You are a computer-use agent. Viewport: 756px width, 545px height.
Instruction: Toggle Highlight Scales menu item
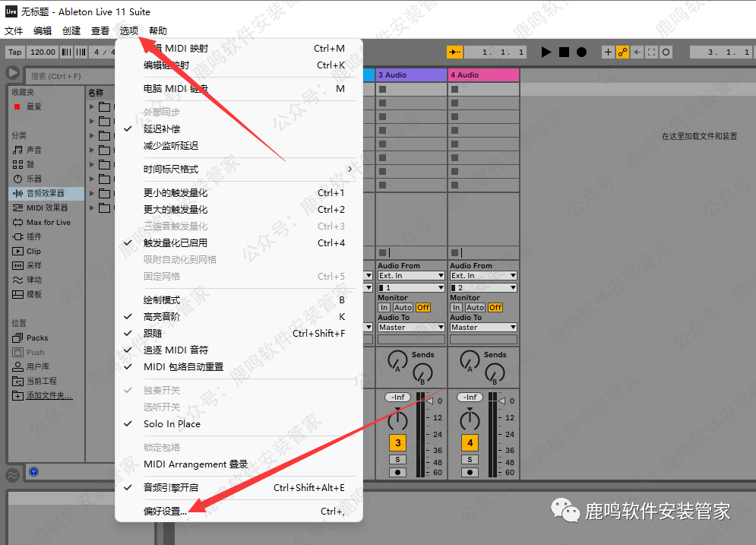coord(239,317)
